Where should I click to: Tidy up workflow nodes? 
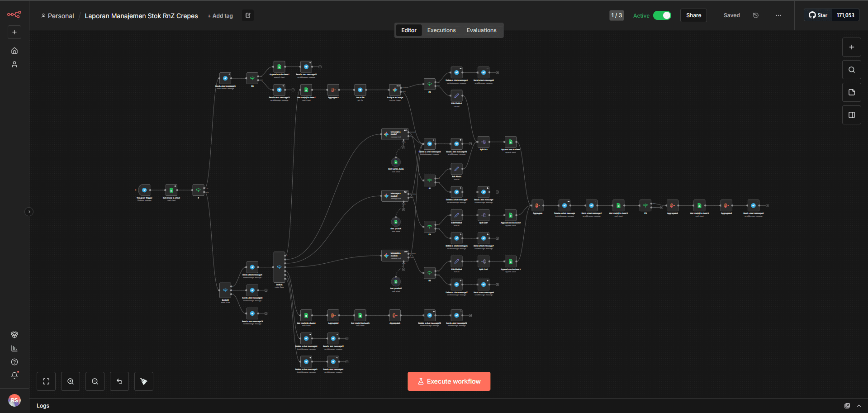[144, 381]
